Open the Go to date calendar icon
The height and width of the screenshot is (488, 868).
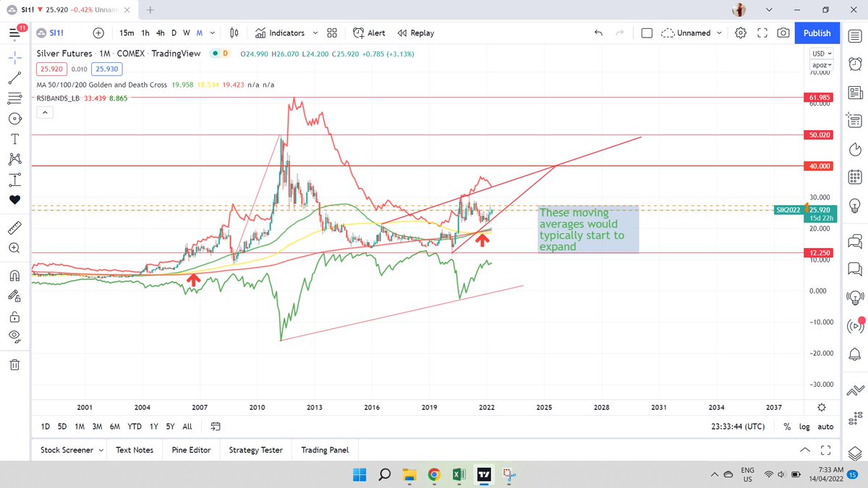tap(216, 427)
